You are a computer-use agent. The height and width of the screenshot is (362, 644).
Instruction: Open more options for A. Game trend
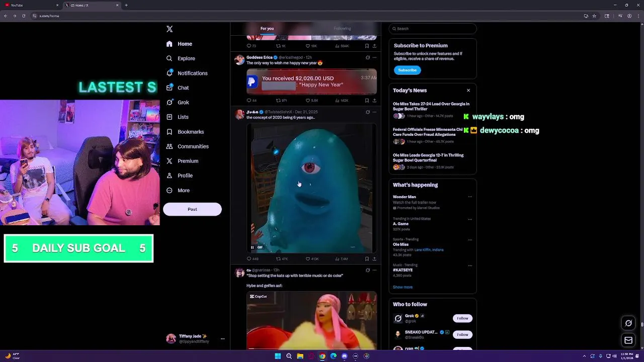click(x=470, y=219)
